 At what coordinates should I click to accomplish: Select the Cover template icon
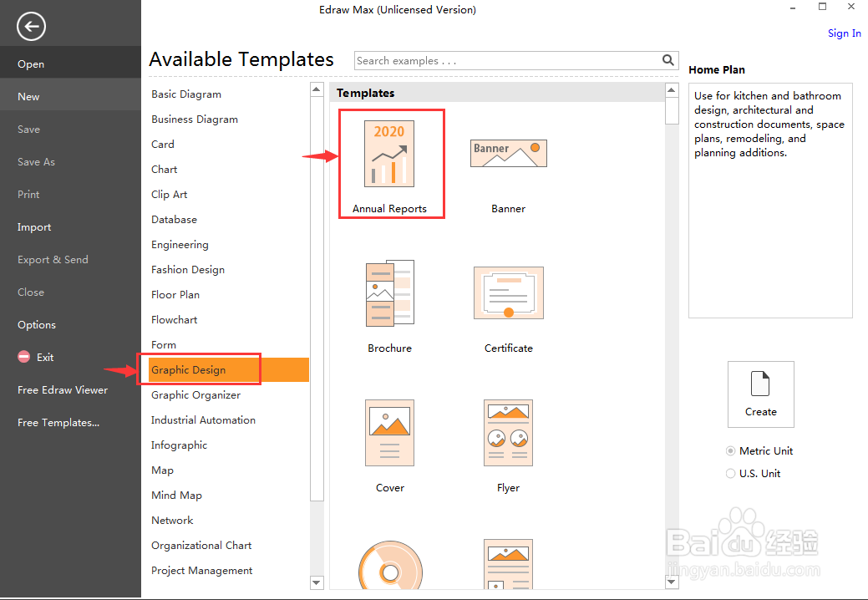click(x=389, y=433)
